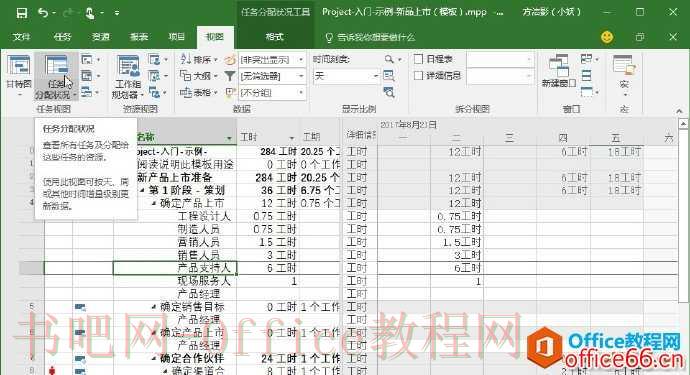The width and height of the screenshot is (690, 375).
Task: Click the account name 方法影 (小妖)
Action: click(551, 12)
